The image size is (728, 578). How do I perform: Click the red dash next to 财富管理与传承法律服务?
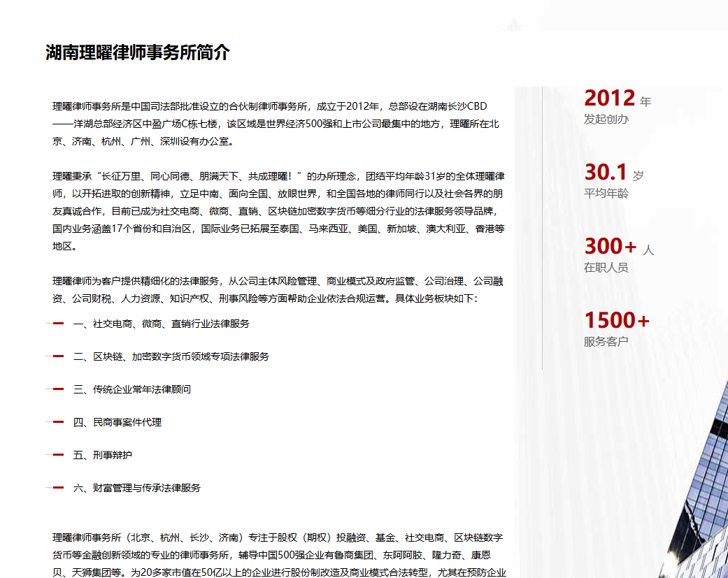coord(58,488)
